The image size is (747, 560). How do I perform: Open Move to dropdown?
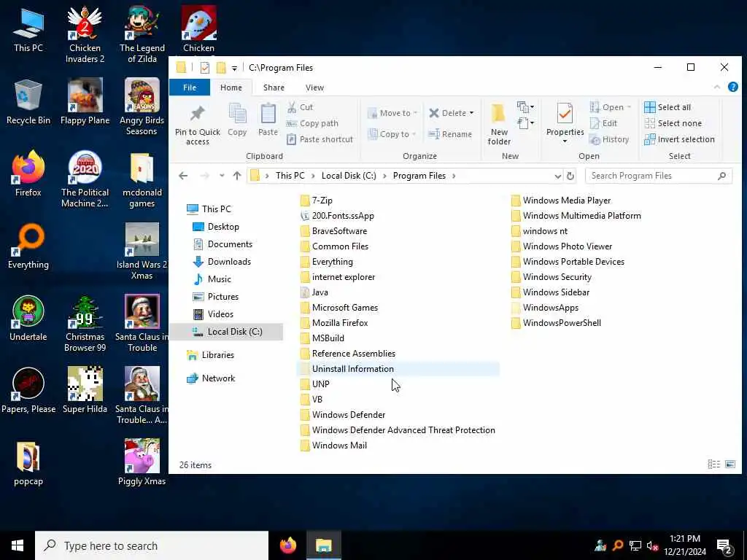pos(392,113)
